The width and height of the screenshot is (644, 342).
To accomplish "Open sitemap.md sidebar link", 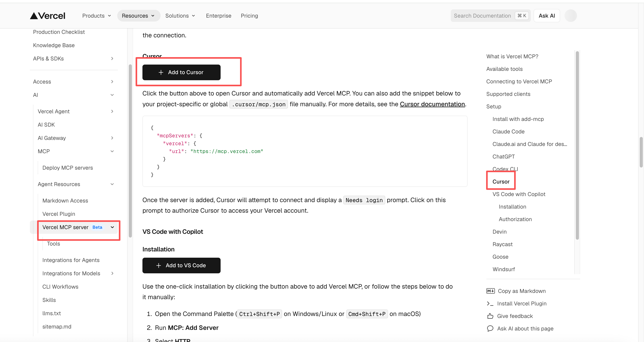I will [x=57, y=327].
